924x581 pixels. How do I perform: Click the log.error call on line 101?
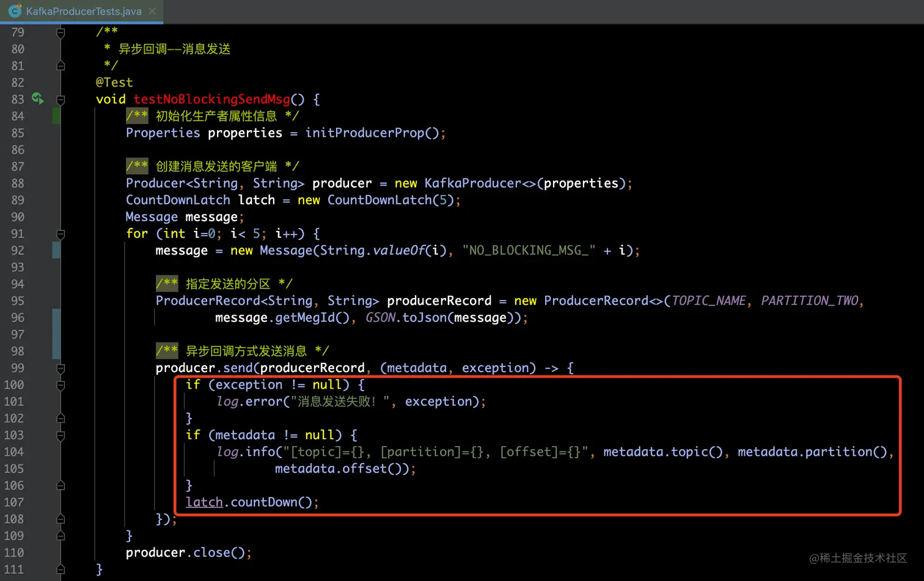click(249, 401)
